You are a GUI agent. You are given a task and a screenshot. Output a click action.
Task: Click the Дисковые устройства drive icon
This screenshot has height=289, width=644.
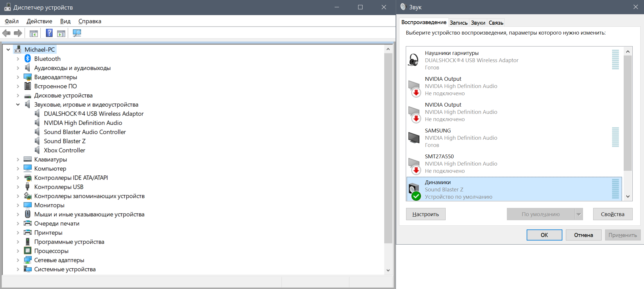(x=28, y=96)
